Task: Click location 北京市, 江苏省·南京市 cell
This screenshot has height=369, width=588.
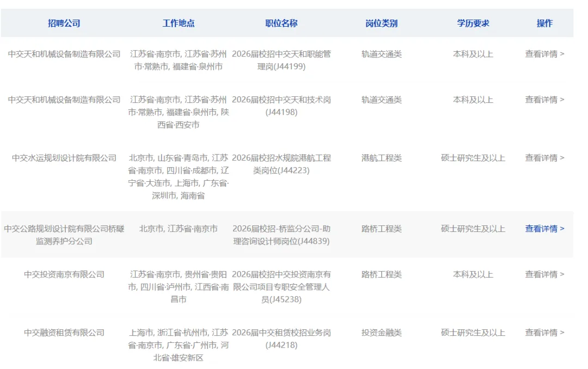Action: point(179,229)
